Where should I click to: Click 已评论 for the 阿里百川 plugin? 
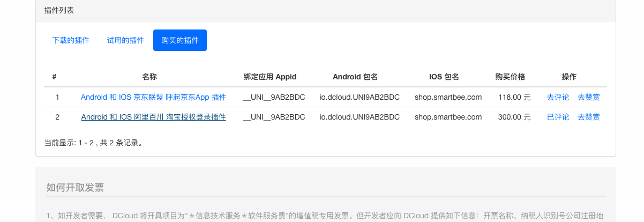coord(558,116)
